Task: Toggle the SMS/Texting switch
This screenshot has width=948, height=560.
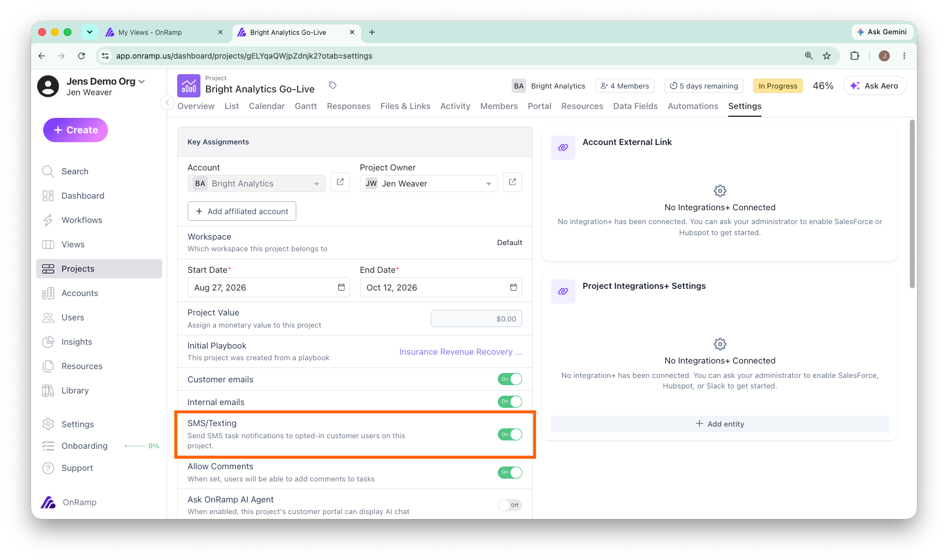Action: (x=510, y=434)
